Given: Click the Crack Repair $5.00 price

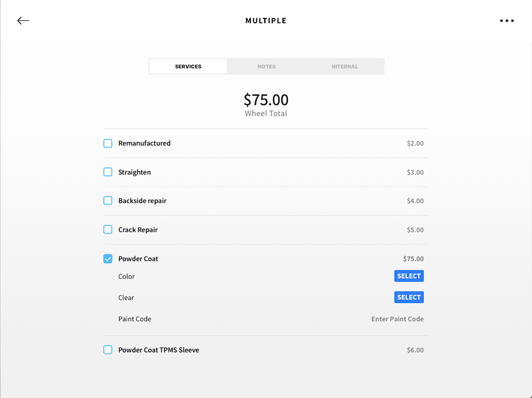Looking at the screenshot, I should coord(415,230).
